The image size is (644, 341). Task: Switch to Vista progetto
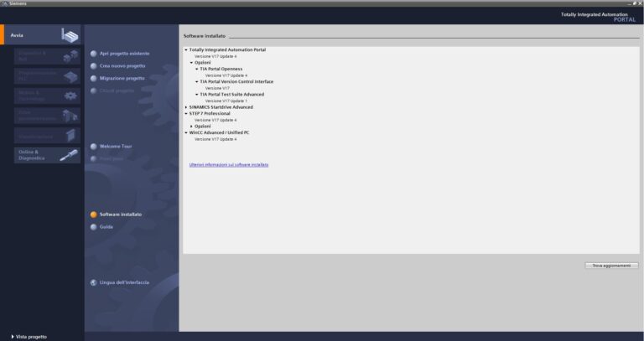pos(29,337)
